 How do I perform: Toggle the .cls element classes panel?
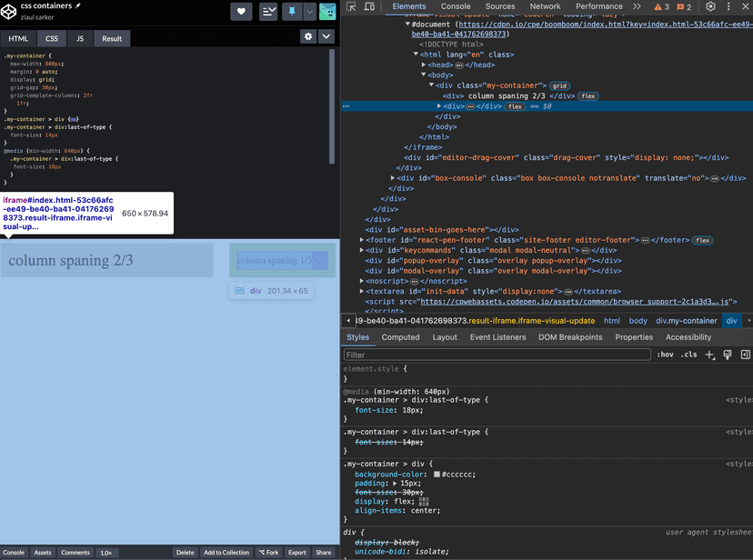point(689,355)
